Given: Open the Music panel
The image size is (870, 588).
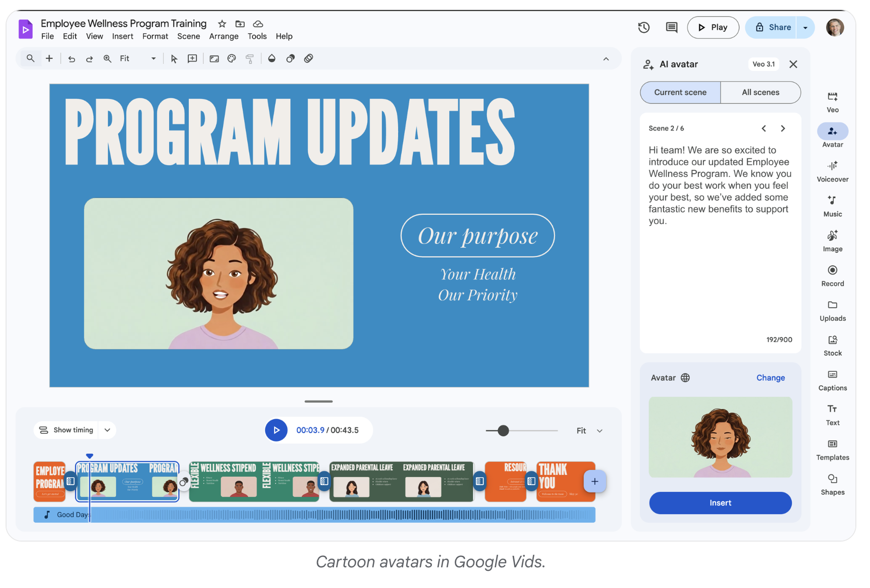Looking at the screenshot, I should pos(832,206).
